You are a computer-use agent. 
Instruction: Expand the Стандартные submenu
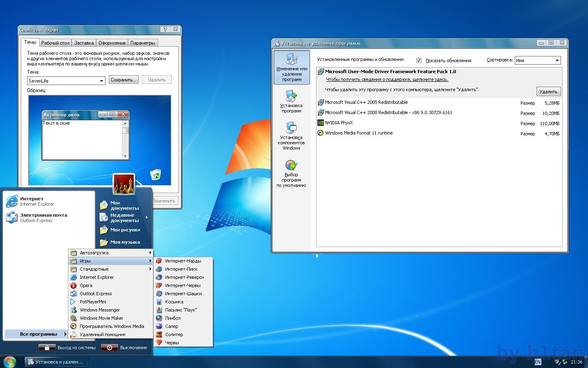pos(110,269)
